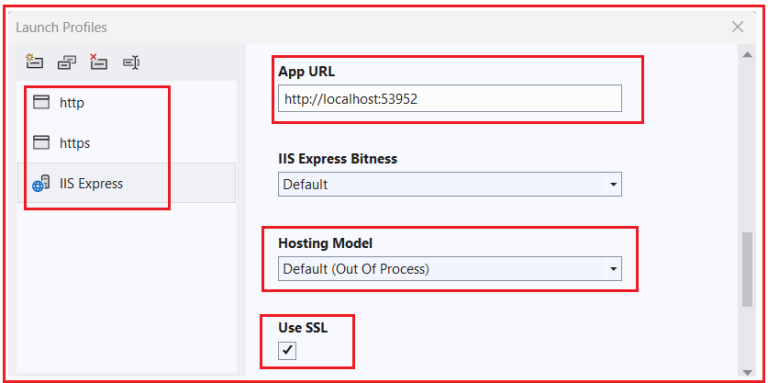The image size is (768, 383).
Task: Click the Hosting Model label text
Action: 325,243
